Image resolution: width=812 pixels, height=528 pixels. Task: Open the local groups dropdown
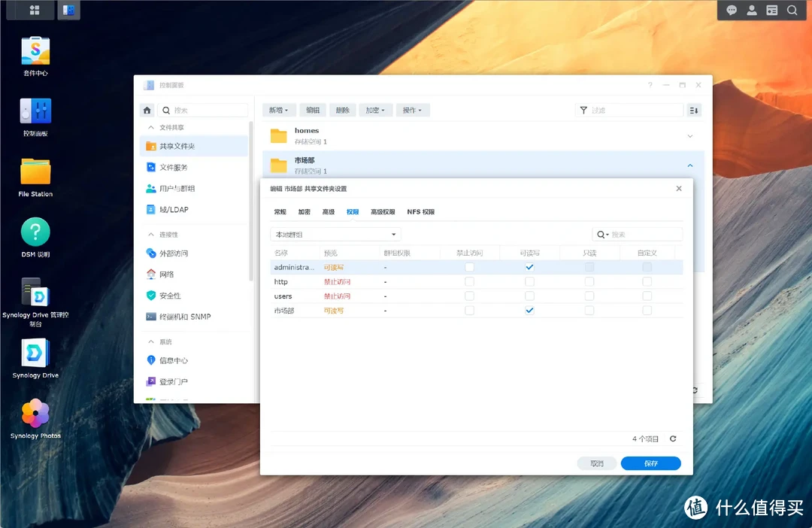(x=336, y=235)
